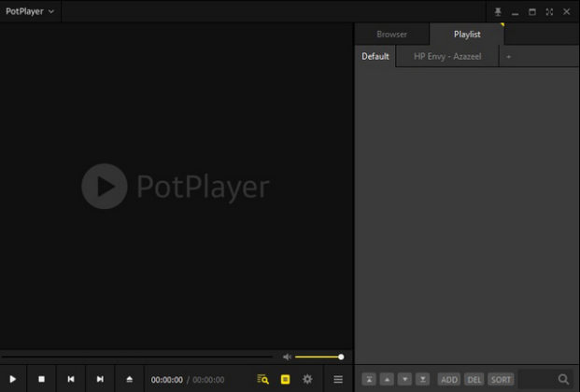This screenshot has height=392, width=580.
Task: Adjust the yellow volume slider
Action: coord(319,357)
